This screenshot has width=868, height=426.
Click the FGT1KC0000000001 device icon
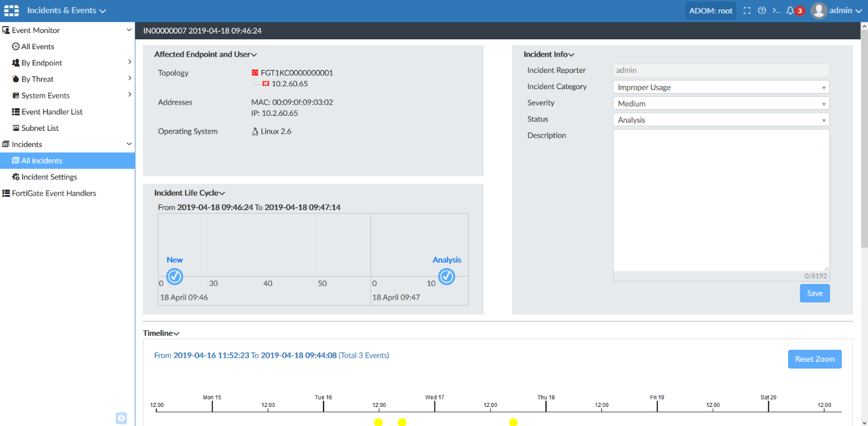(255, 73)
